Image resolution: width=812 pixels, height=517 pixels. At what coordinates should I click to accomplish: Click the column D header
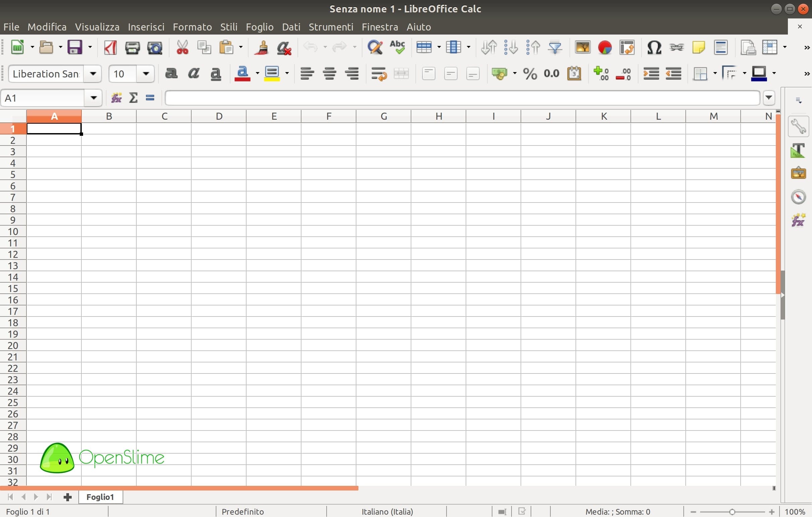tap(219, 116)
